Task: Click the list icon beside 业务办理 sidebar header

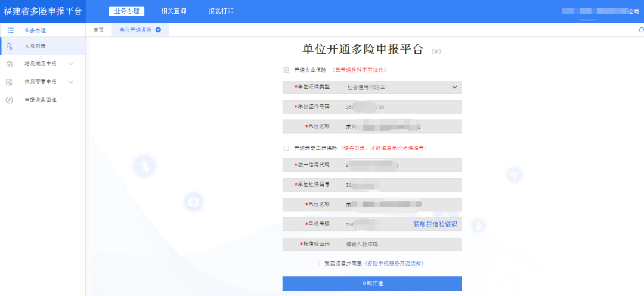Action: [11, 30]
